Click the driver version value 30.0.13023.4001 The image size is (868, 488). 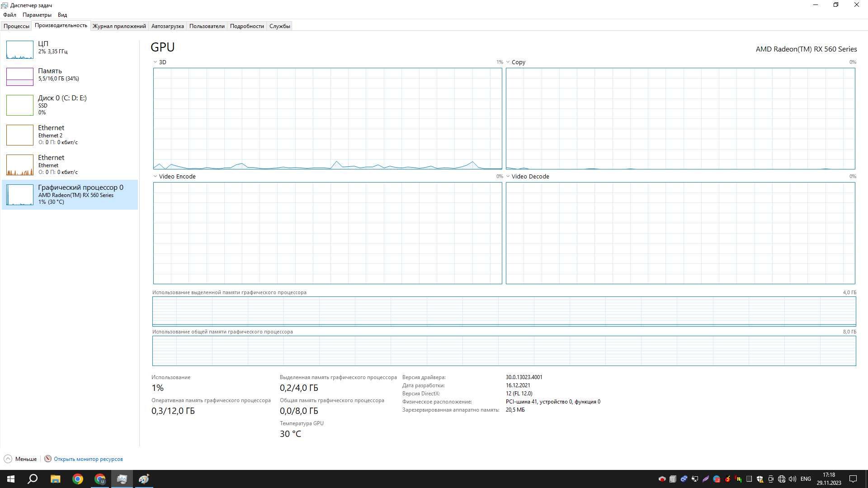click(524, 377)
